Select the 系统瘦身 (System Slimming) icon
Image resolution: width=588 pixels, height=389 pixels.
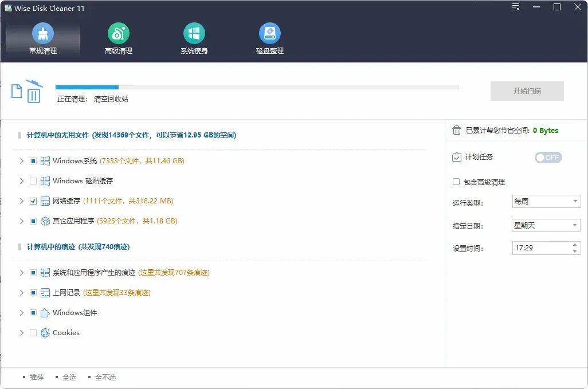coord(193,33)
